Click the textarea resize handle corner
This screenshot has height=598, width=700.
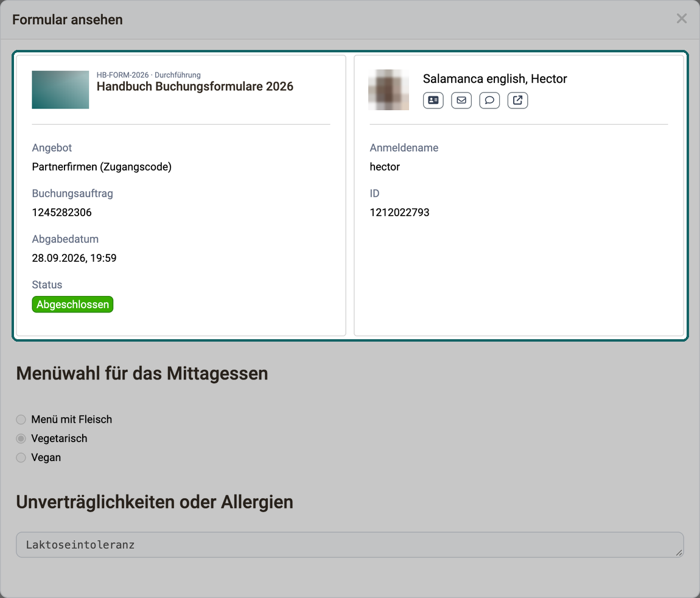[x=679, y=553]
